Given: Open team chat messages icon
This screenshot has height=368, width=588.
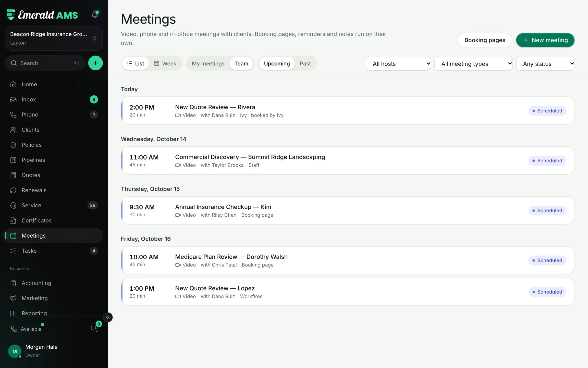Looking at the screenshot, I should coord(94,329).
